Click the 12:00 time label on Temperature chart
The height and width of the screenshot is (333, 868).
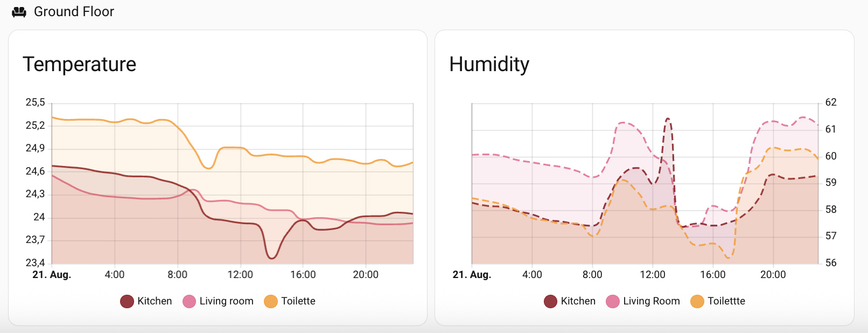tap(240, 275)
